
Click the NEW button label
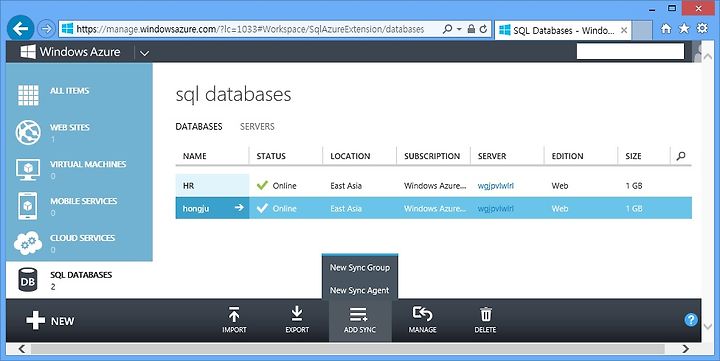(x=62, y=321)
